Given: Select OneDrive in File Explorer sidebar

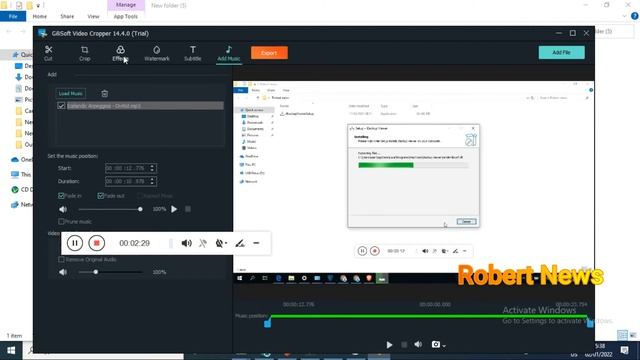Looking at the screenshot, I should point(21,159).
